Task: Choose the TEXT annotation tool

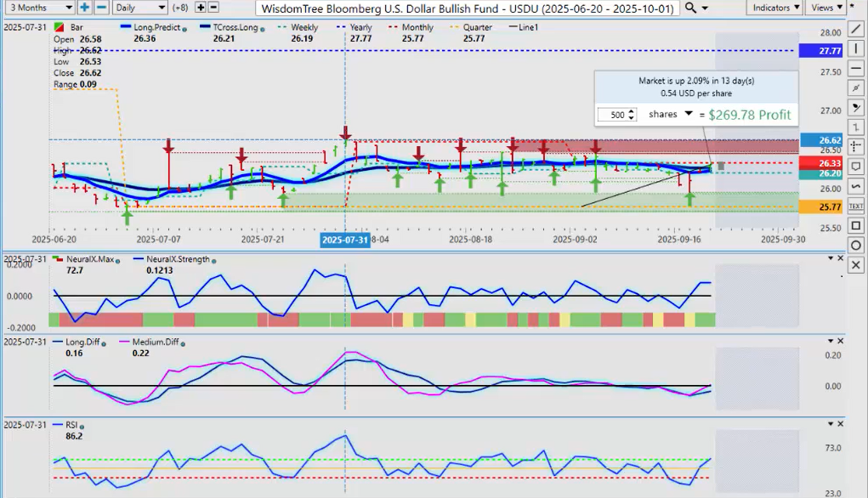Action: tap(856, 206)
